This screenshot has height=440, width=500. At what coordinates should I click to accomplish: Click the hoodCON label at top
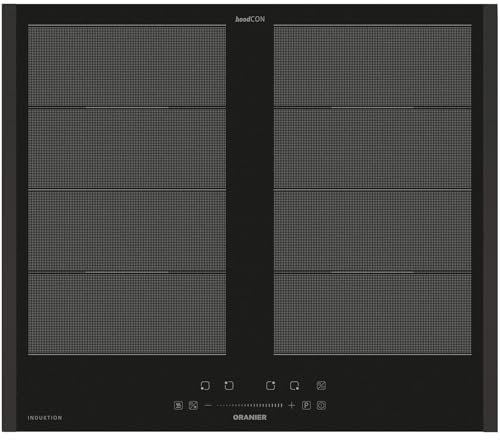pyautogui.click(x=250, y=19)
